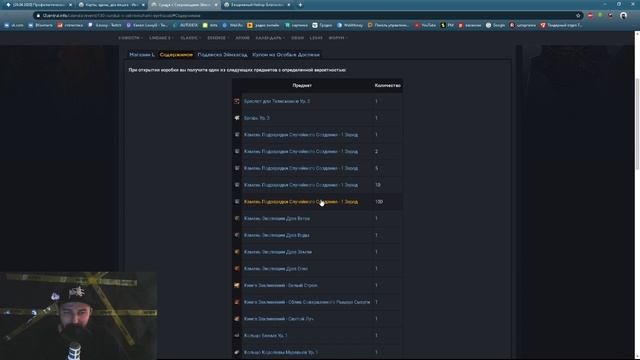Open the Камень Эволюции Духа Огня link
Screen dimensions: 640x360
276,268
